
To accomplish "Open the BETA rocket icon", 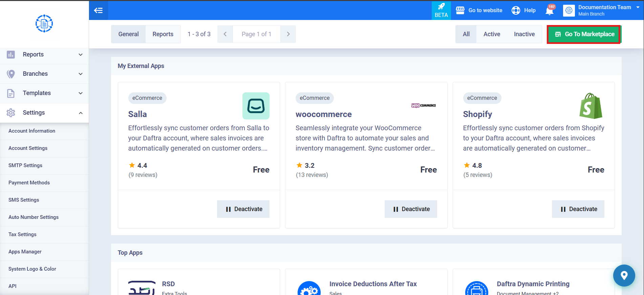I will [441, 10].
